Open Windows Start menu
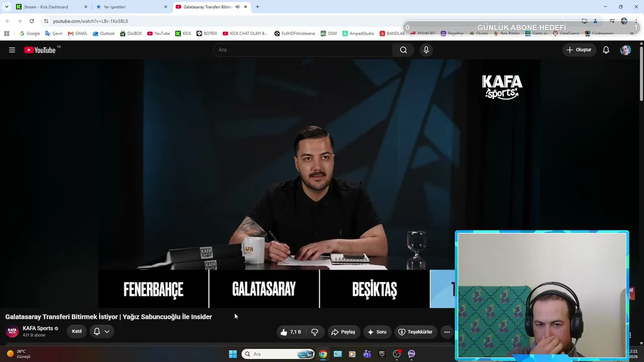This screenshot has width=644, height=362. 233,354
